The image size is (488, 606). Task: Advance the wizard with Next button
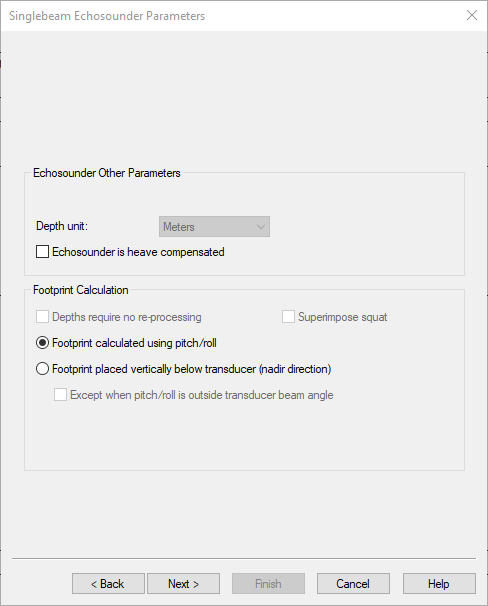[x=184, y=584]
